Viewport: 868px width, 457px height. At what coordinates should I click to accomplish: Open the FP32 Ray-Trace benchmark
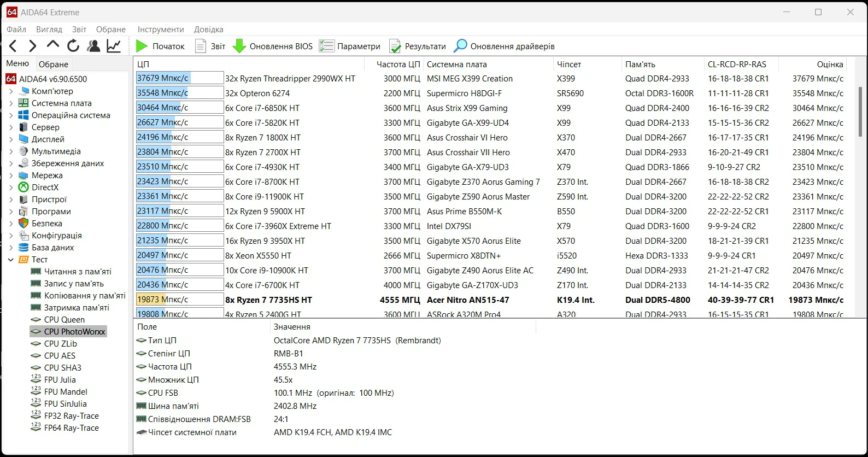pyautogui.click(x=65, y=416)
